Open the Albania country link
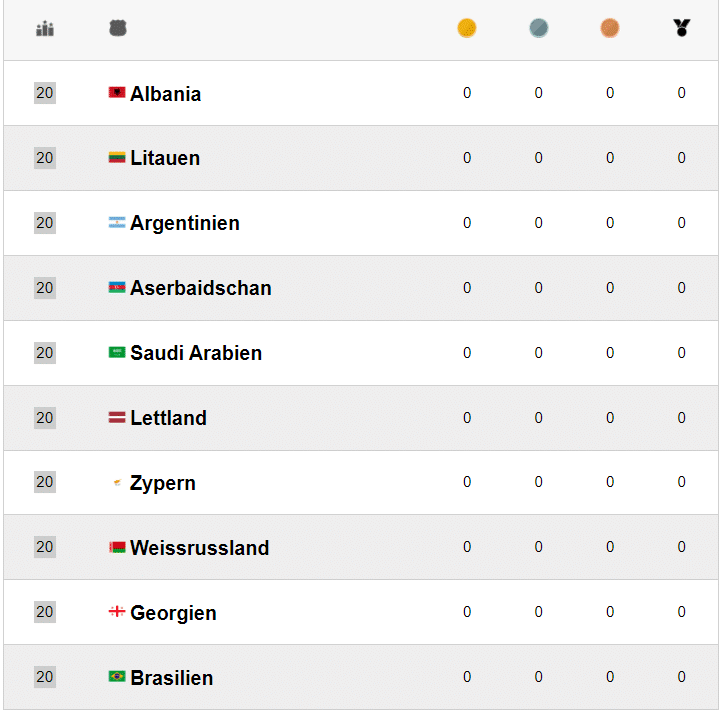722x713 pixels. 165,94
